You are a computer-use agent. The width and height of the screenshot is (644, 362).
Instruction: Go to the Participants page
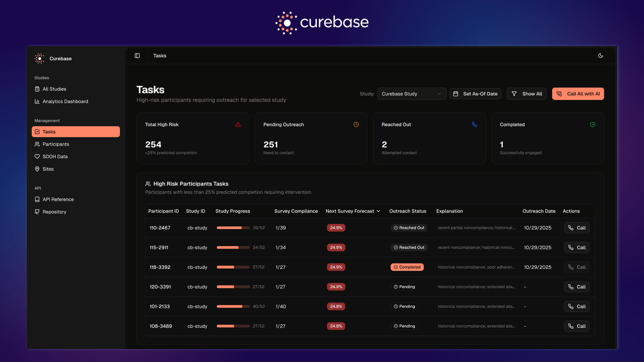[56, 144]
